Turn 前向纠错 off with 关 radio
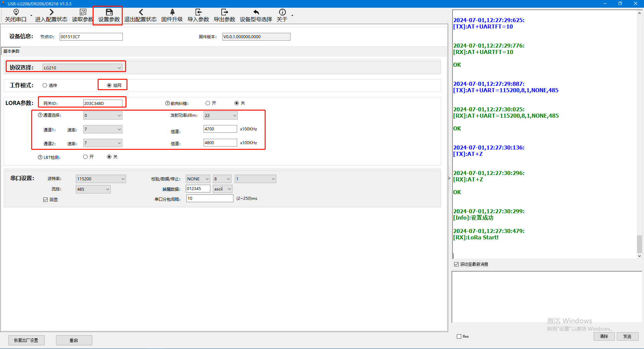Viewport: 644px width, 349px height. coord(236,103)
